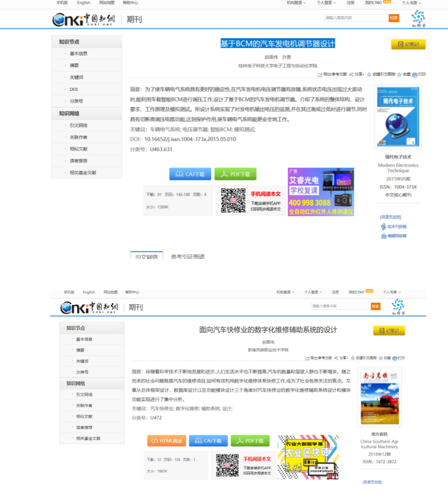This screenshot has width=448, height=497.
Task: Click 给本刊投稿 icon under 现代电子技术
Action: pyautogui.click(x=384, y=226)
